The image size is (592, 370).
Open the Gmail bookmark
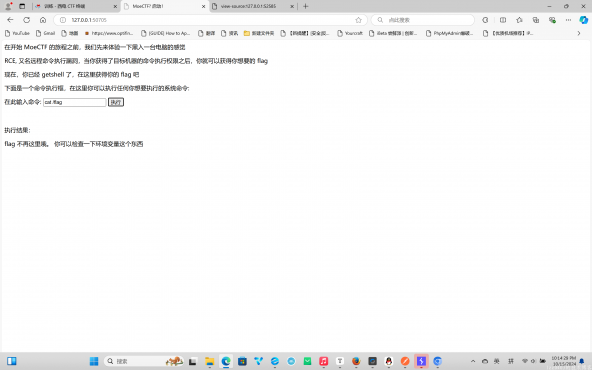(x=45, y=33)
